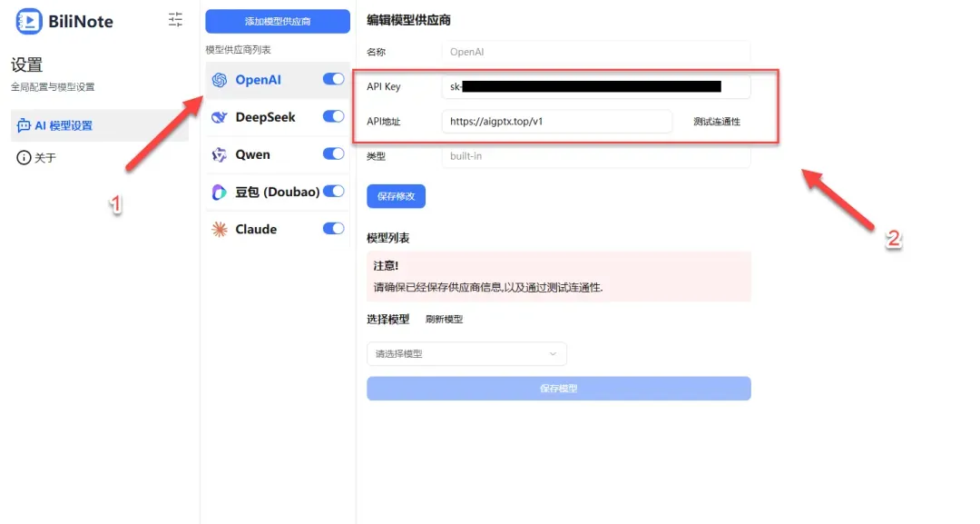
Task: Click the 刷新模型 link
Action: [x=445, y=319]
